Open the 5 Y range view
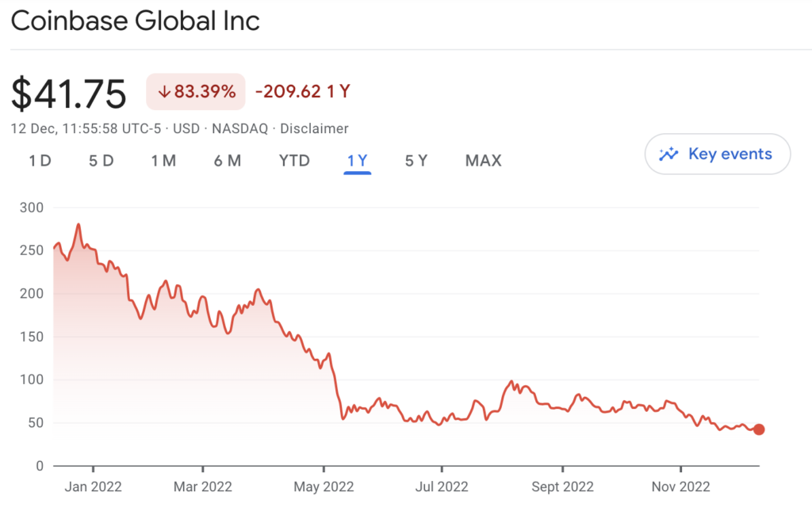 point(416,161)
